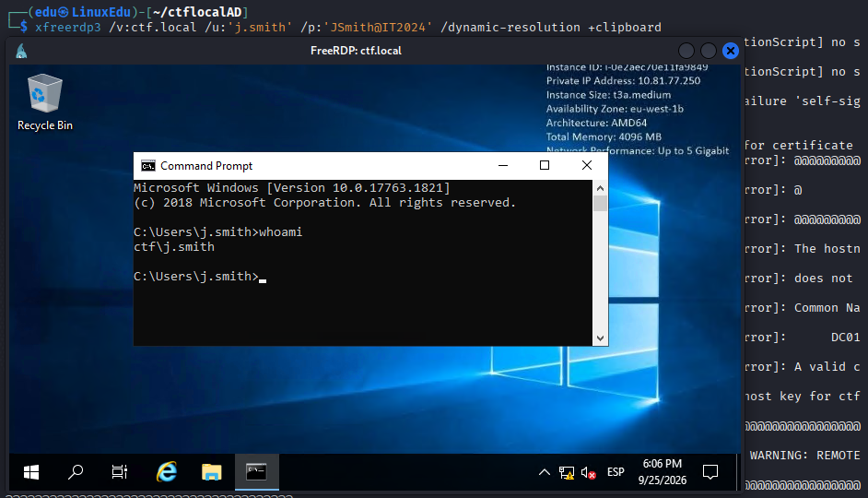Open Task View on the taskbar
This screenshot has height=498, width=868.
120,472
